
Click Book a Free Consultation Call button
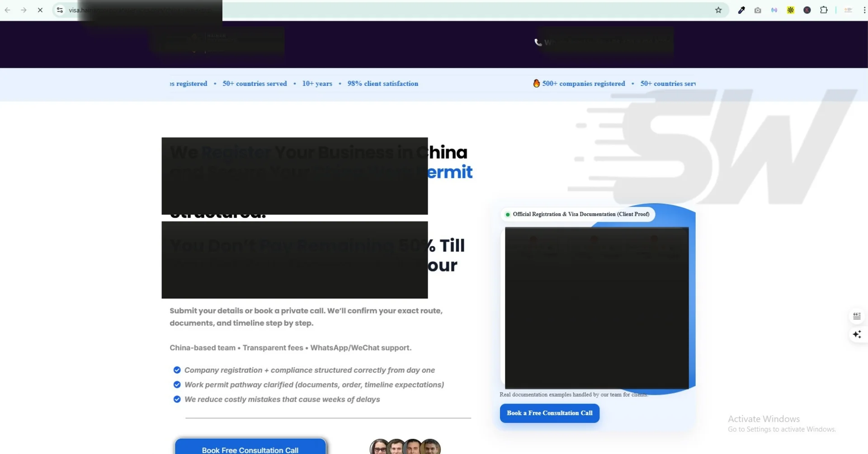[549, 413]
